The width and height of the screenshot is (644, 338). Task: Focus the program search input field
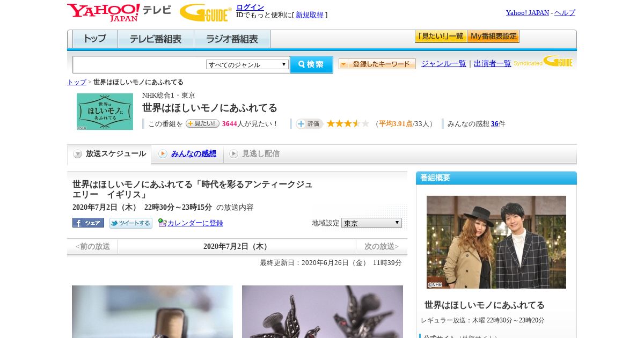[139, 64]
